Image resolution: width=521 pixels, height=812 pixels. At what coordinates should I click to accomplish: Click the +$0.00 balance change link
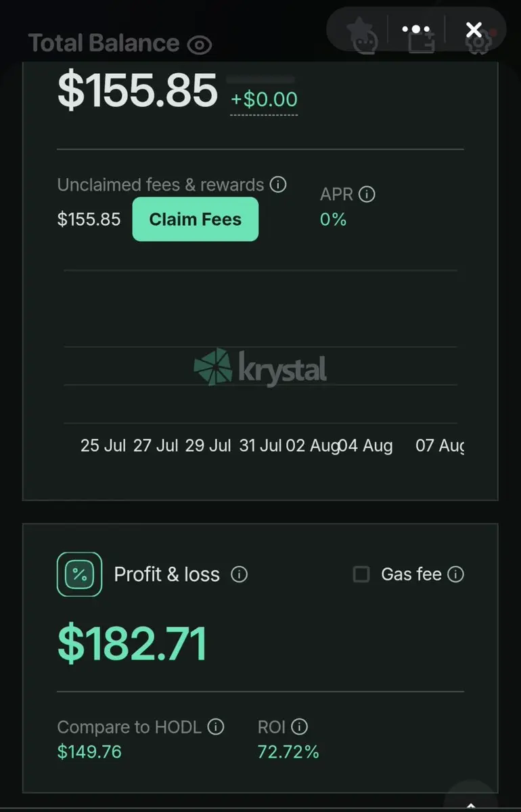coord(264,100)
